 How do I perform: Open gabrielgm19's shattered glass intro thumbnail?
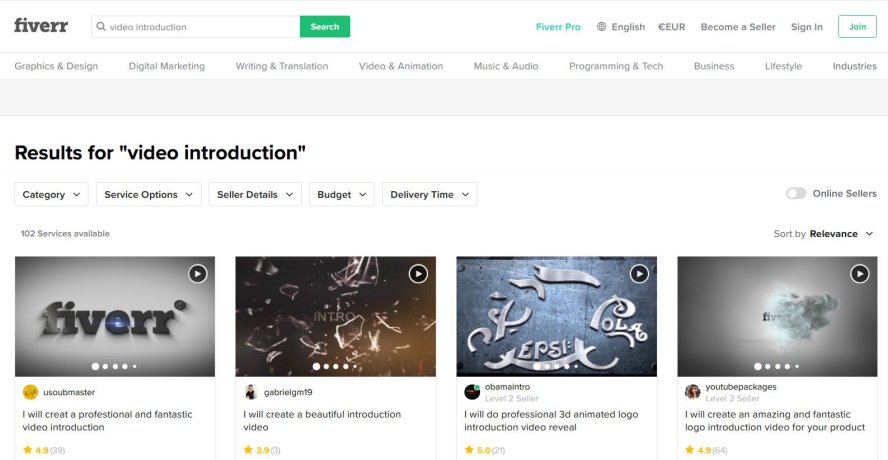pos(336,317)
